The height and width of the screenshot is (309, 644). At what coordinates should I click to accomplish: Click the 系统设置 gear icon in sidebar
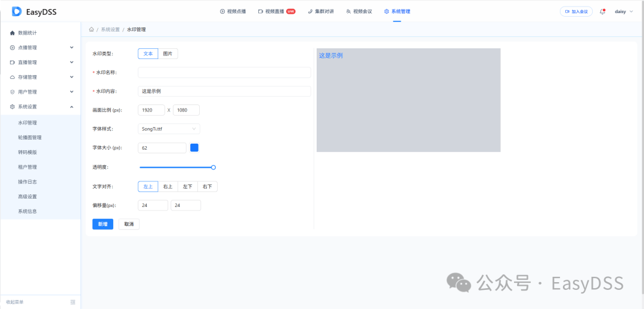(x=13, y=107)
